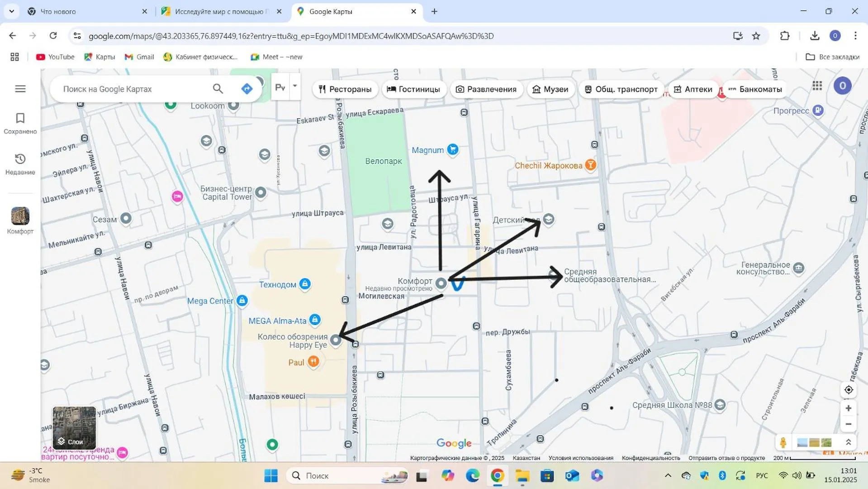
Task: Open Gmail bookmark
Action: [x=139, y=57]
